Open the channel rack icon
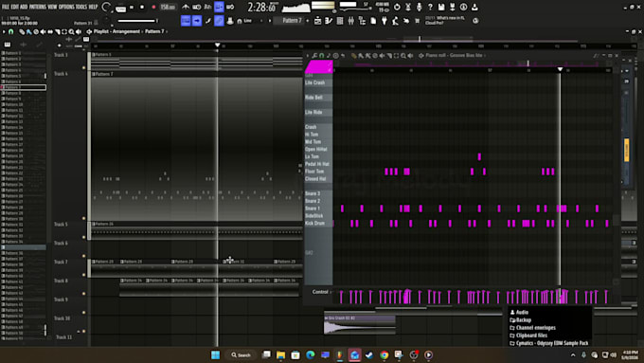644x363 pixels. pyautogui.click(x=340, y=21)
